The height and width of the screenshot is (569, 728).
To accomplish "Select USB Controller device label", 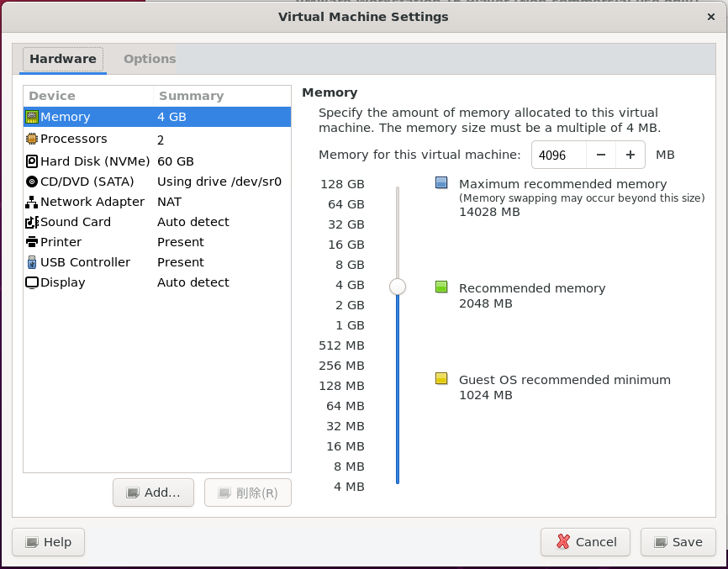I will coord(86,262).
